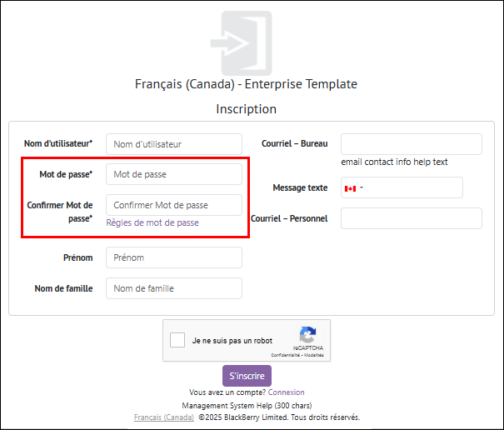Click the reCAPTCHA Confidentialité link
Screen dimensions: 504x430
pos(286,355)
